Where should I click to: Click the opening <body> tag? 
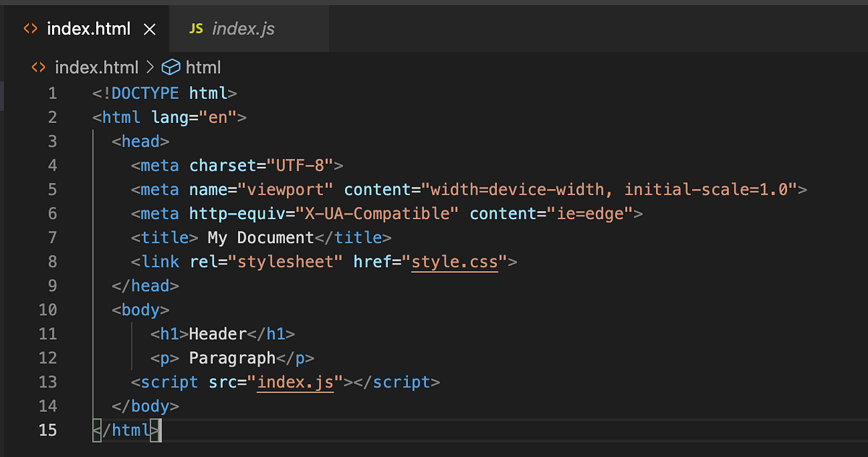[x=140, y=309]
